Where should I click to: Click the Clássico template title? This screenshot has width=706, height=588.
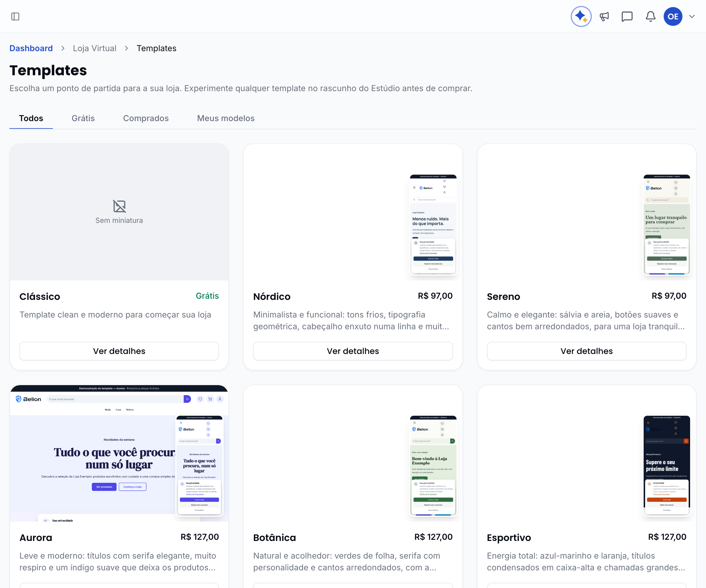tap(40, 297)
